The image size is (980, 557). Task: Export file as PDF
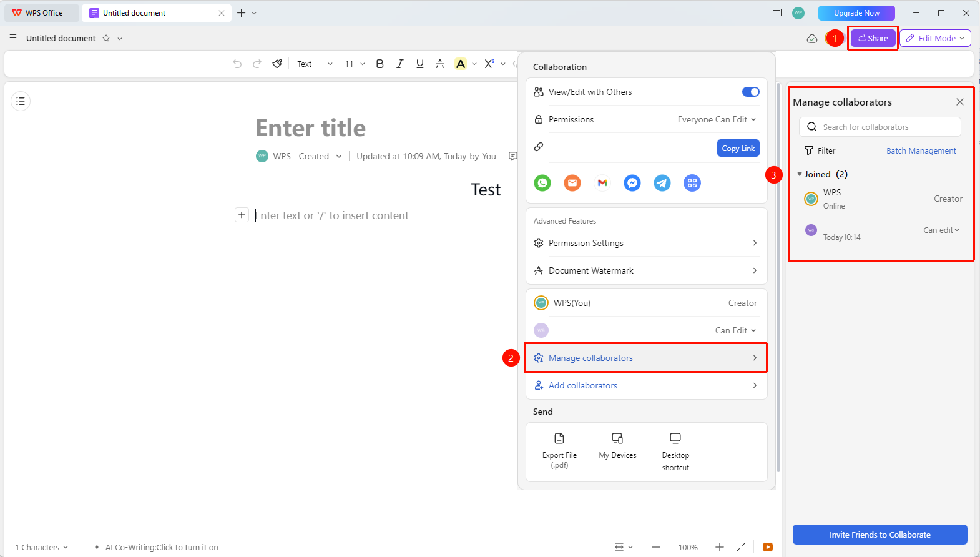point(559,450)
